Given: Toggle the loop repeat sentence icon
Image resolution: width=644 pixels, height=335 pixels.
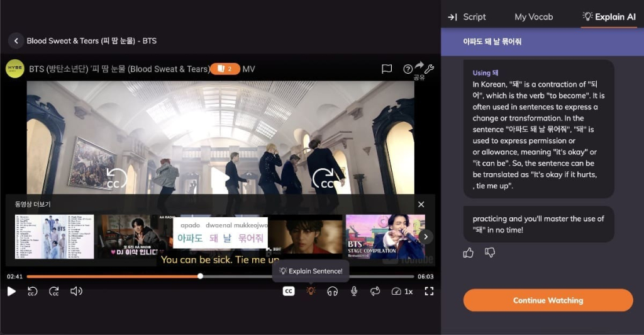Looking at the screenshot, I should point(375,292).
